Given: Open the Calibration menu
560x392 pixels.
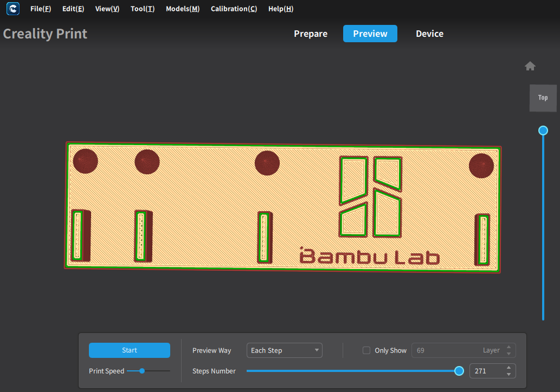Looking at the screenshot, I should point(234,9).
